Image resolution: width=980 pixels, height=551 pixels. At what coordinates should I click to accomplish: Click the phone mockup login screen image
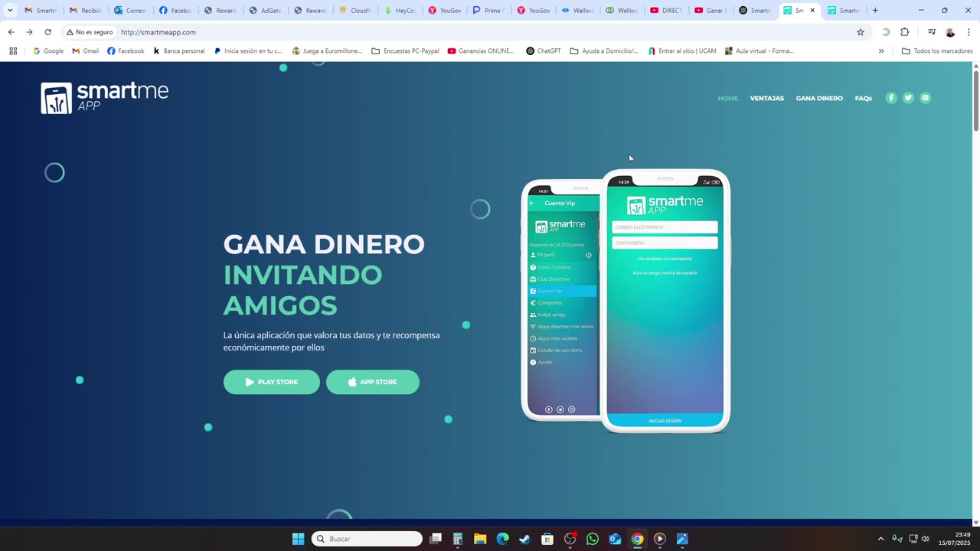(665, 301)
